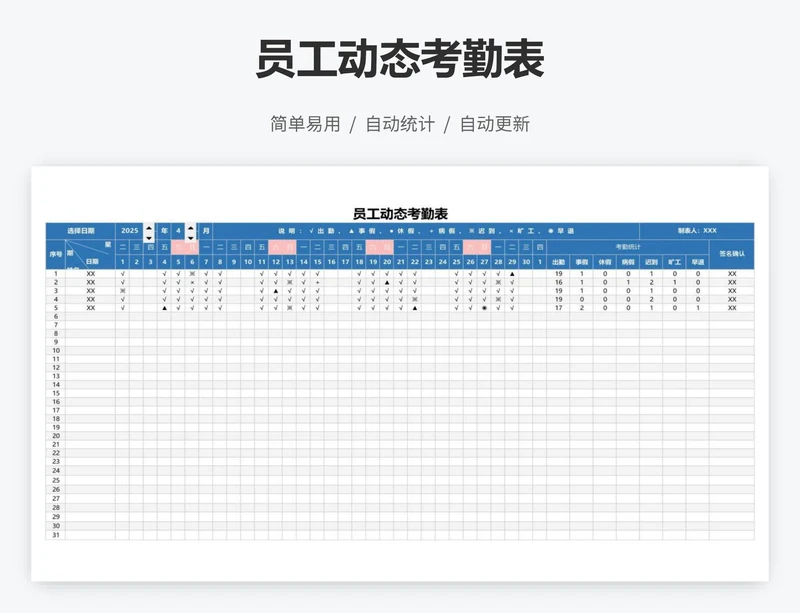
Task: Click row 4's 迟到 count of 2
Action: coord(652,299)
